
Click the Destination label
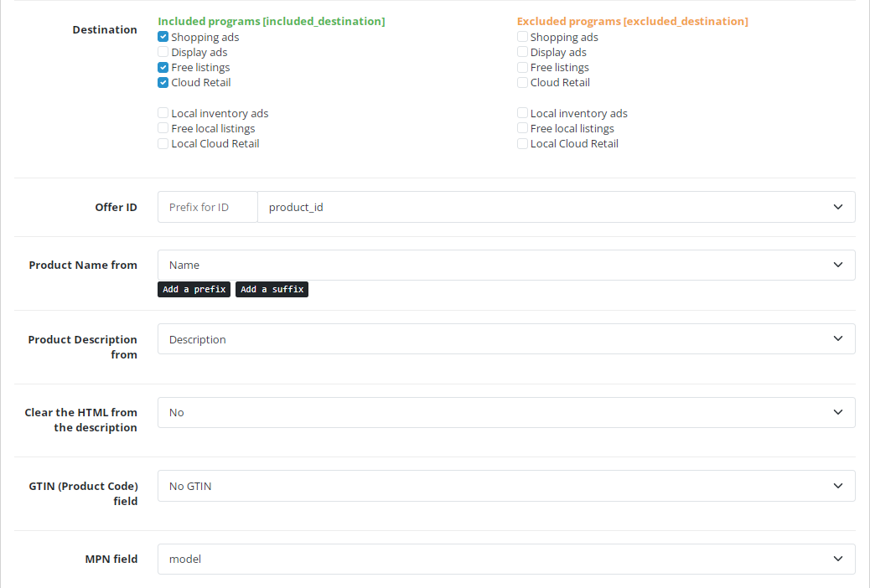click(105, 29)
